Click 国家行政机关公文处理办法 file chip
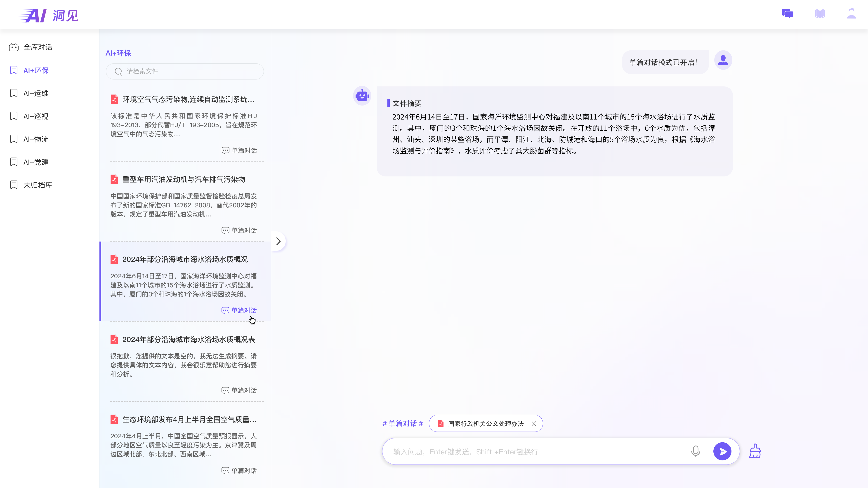868x488 pixels. tap(486, 423)
